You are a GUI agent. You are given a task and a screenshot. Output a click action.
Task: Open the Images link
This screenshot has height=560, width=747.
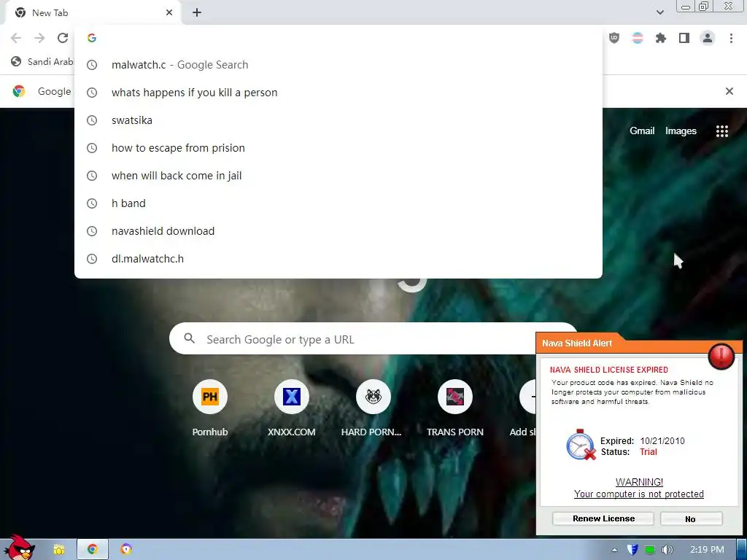(x=681, y=131)
